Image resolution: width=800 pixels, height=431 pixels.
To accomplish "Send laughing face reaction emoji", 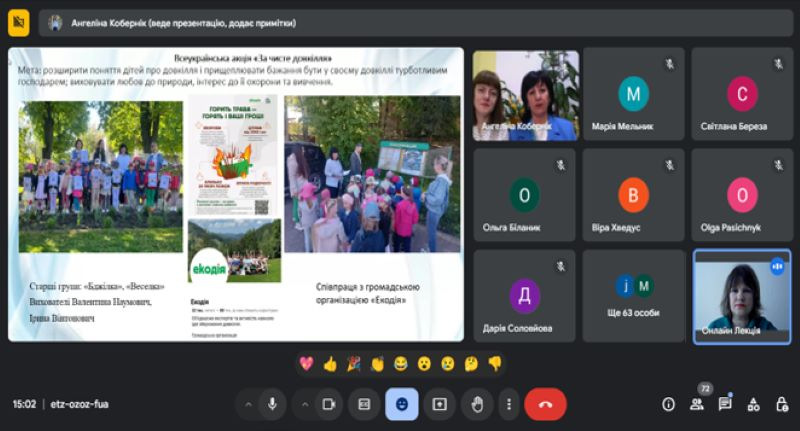I will (x=401, y=364).
